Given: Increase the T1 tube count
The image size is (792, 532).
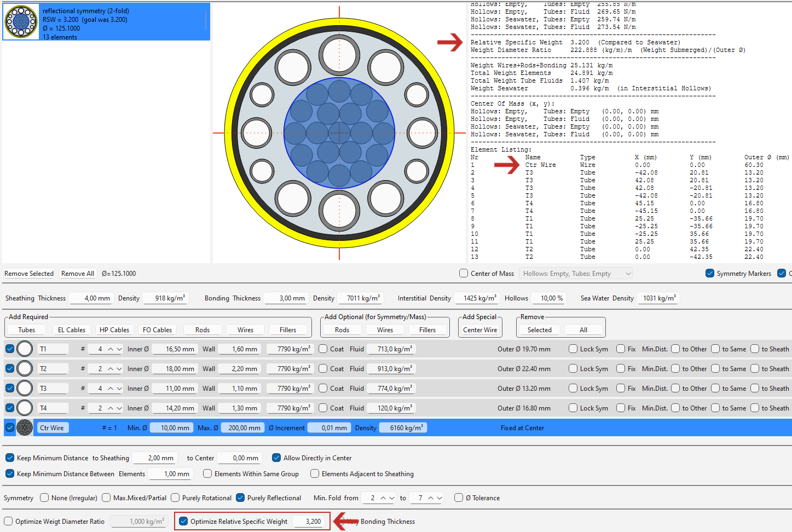Looking at the screenshot, I should (x=111, y=349).
